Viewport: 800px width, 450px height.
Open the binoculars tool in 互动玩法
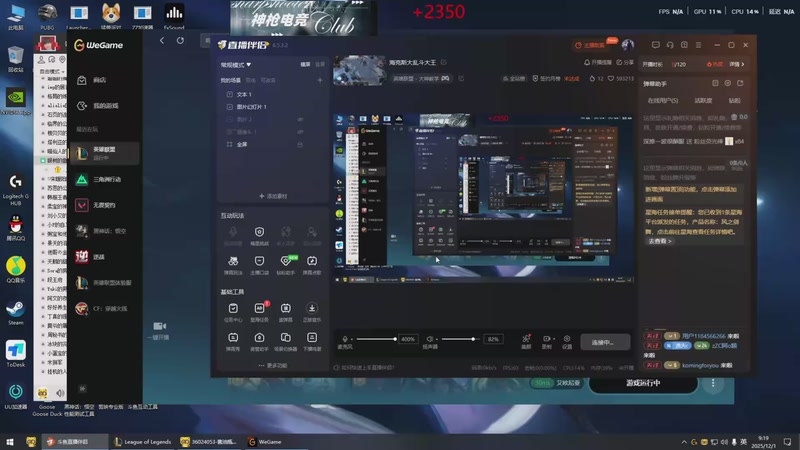coord(233,261)
